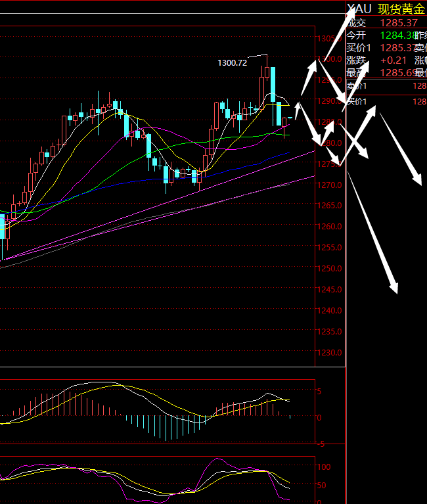Image resolution: width=427 pixels, height=504 pixels.
Task: Click the 1245.0 price axis label
Action: 329,290
